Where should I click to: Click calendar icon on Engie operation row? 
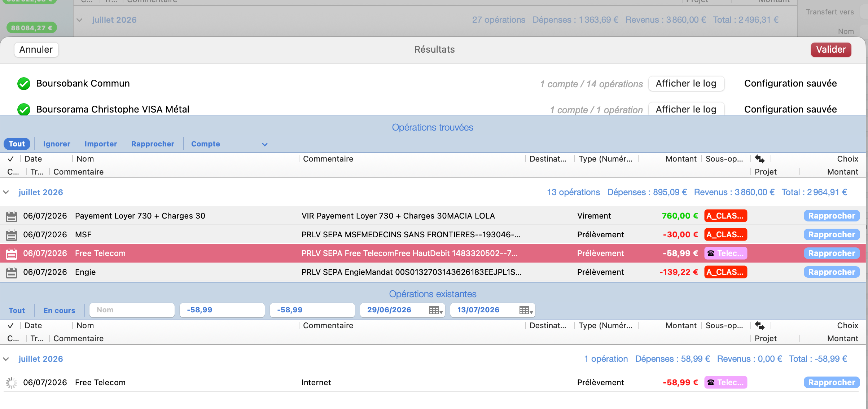tap(12, 272)
